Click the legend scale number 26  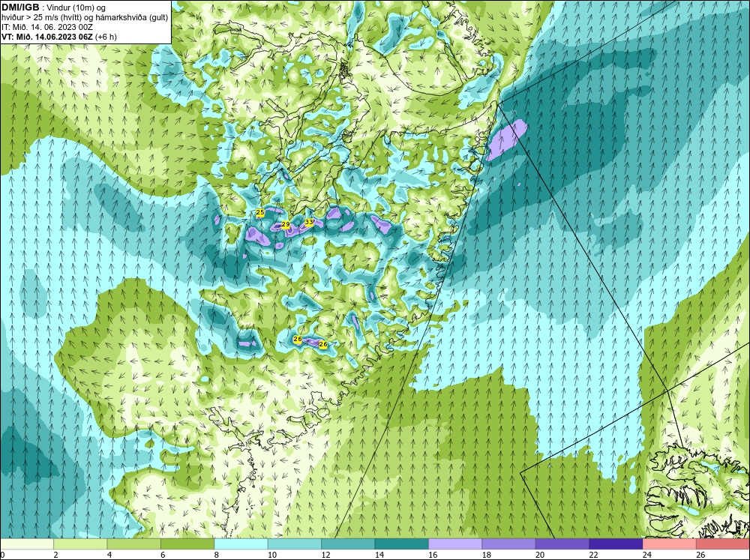coord(700,555)
